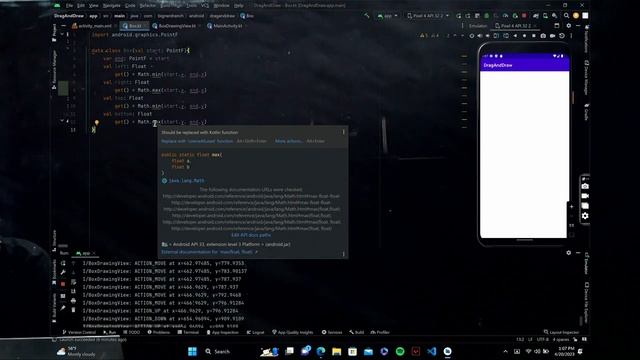Image resolution: width=640 pixels, height=360 pixels.
Task: Click the emulator Home circle button
Action: (524, 36)
